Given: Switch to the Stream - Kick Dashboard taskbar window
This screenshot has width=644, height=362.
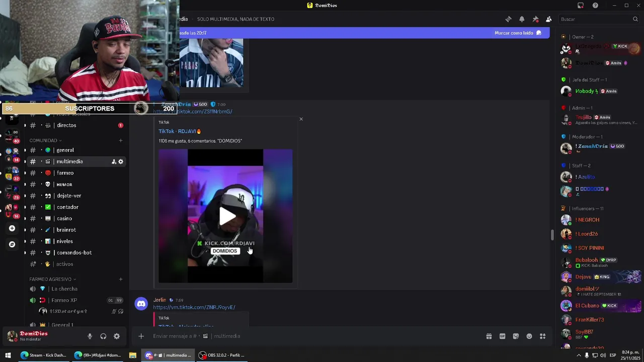Looking at the screenshot, I should [43, 355].
